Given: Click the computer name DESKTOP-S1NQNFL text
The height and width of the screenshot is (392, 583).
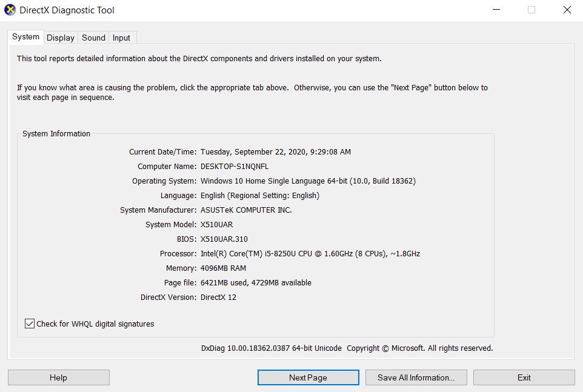Looking at the screenshot, I should (235, 167).
